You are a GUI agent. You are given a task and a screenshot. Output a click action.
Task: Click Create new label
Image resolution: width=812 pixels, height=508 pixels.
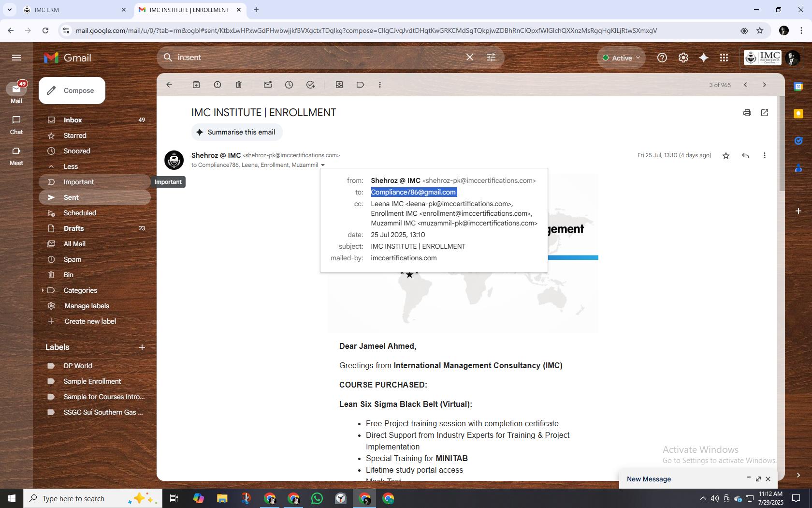[x=90, y=321]
